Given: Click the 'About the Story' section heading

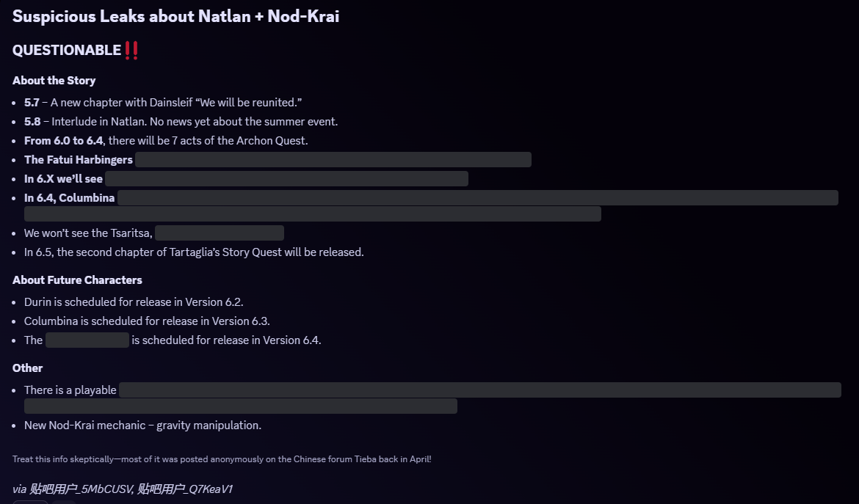Looking at the screenshot, I should [54, 81].
